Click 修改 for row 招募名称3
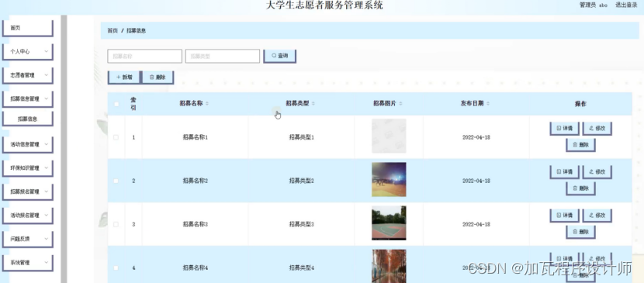 click(597, 216)
